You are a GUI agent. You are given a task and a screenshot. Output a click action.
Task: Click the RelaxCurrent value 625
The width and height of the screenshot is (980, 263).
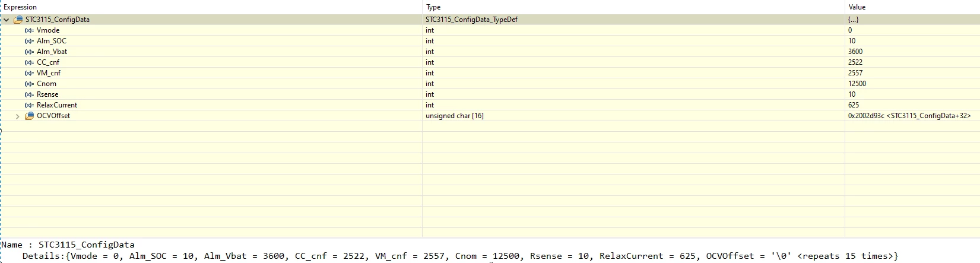click(x=854, y=105)
